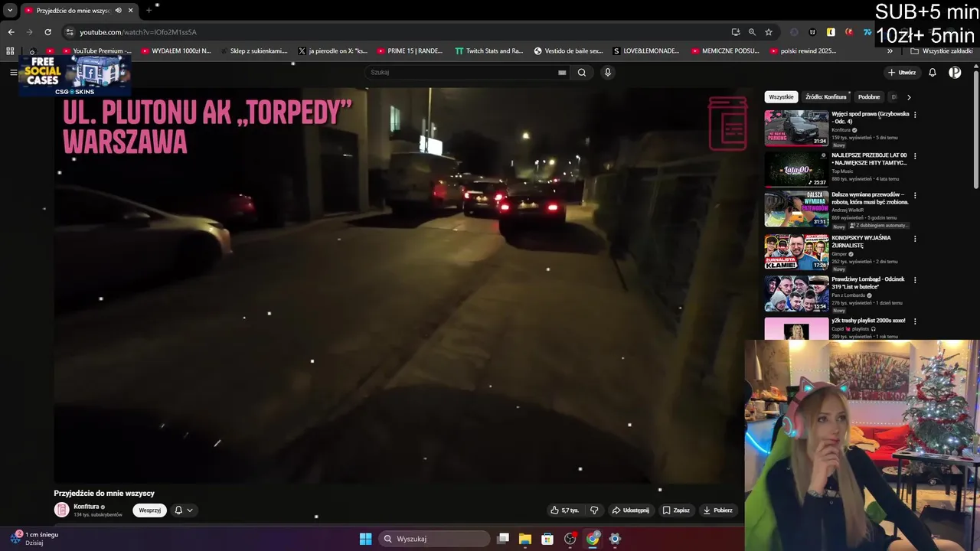Click the Konfitura channel watermark in video
The image size is (980, 551).
pos(727,123)
